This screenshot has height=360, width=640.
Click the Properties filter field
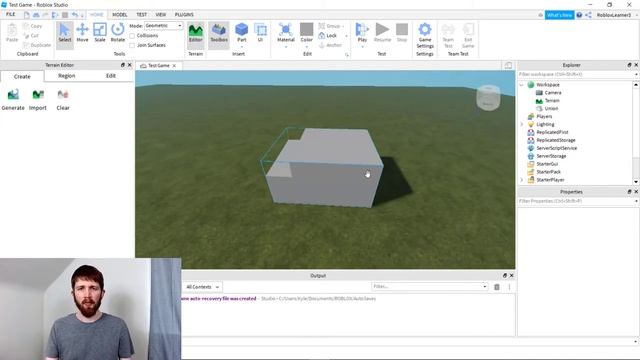point(576,201)
